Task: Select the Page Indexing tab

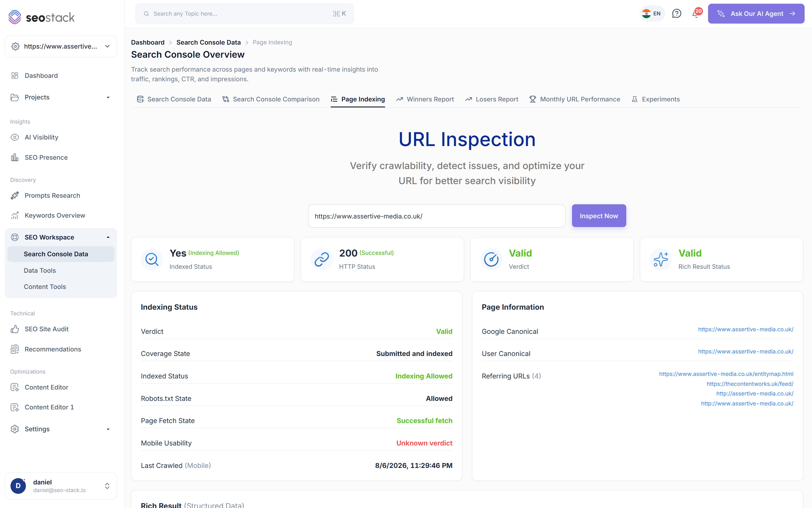Action: [x=358, y=99]
